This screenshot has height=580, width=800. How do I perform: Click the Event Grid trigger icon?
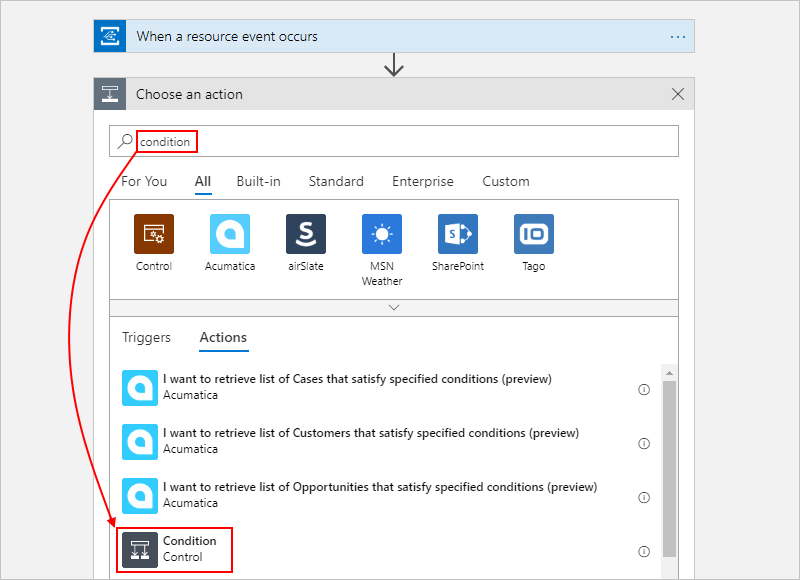[110, 36]
